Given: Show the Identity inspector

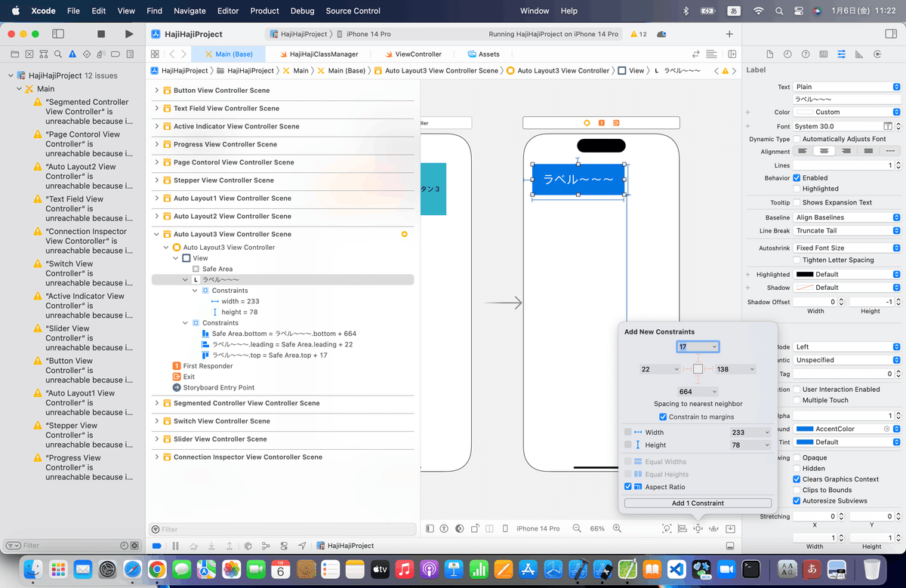Looking at the screenshot, I should click(824, 54).
